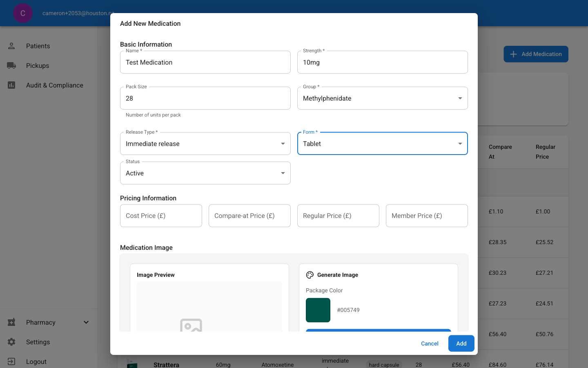Click the Cancel button in dialog
This screenshot has height=368, width=588.
click(x=430, y=343)
